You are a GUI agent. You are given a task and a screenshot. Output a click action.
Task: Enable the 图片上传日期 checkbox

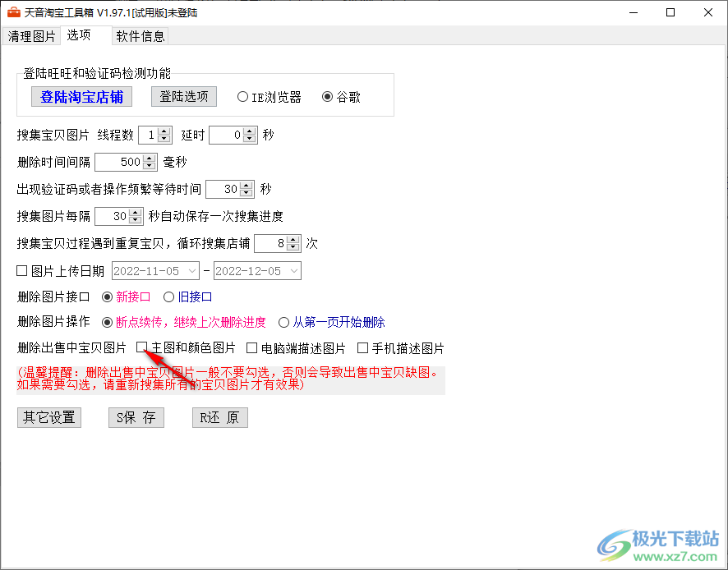point(22,270)
